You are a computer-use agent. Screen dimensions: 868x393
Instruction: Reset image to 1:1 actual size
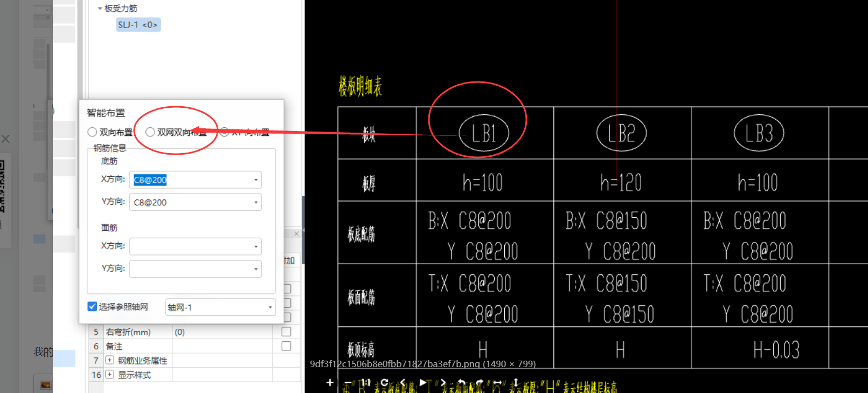point(366,382)
